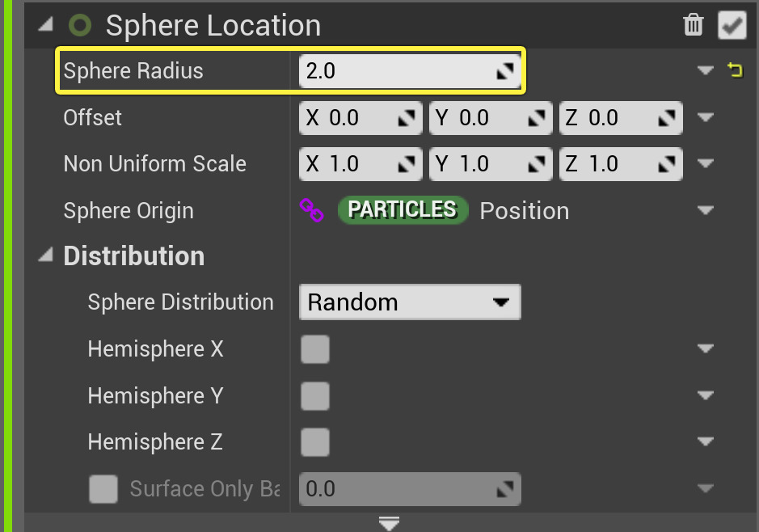Viewport: 759px width, 532px height.
Task: Expand advanced options arrow at panel bottom
Action: pyautogui.click(x=390, y=524)
